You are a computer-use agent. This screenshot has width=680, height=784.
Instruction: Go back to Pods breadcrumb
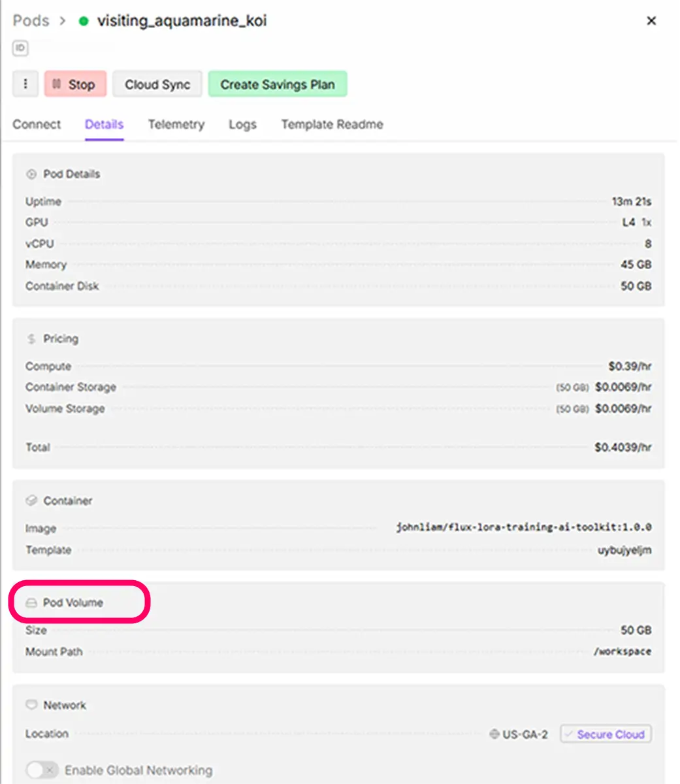[x=31, y=21]
